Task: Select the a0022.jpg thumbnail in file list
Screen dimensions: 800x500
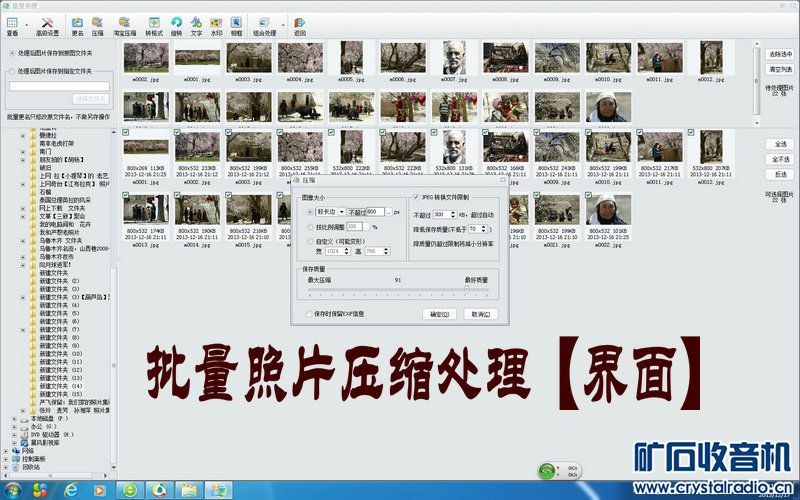Action: [608, 210]
